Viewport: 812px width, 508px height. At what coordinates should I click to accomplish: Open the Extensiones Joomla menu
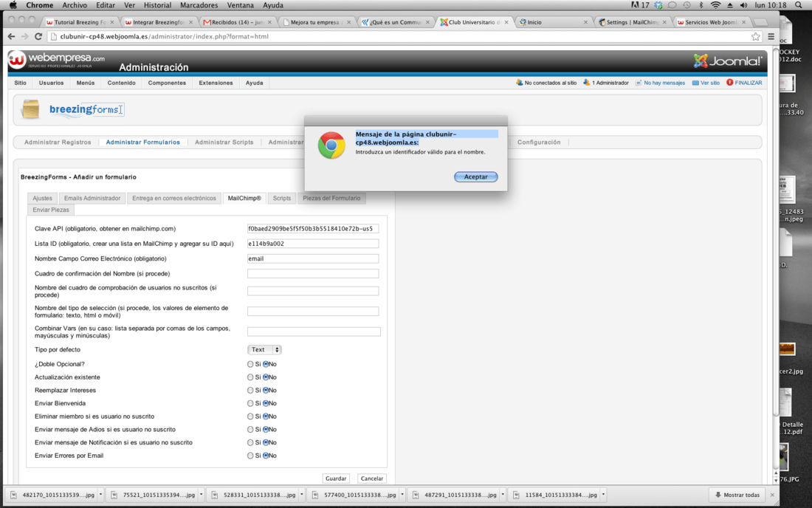pyautogui.click(x=216, y=83)
